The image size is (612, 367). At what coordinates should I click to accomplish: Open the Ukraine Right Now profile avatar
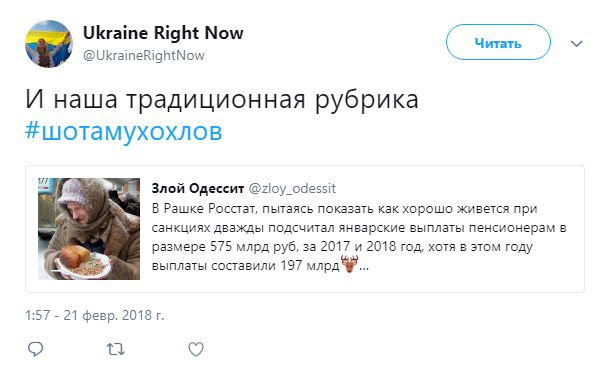[x=49, y=44]
